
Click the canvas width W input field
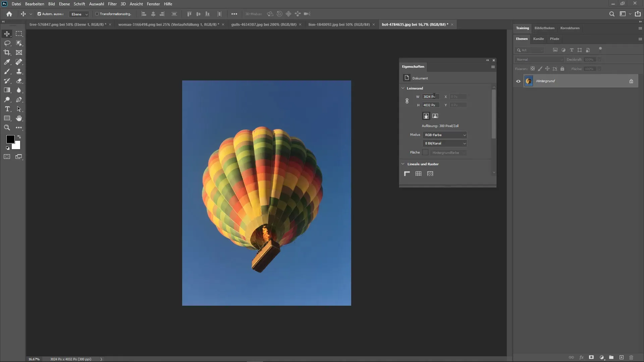430,97
